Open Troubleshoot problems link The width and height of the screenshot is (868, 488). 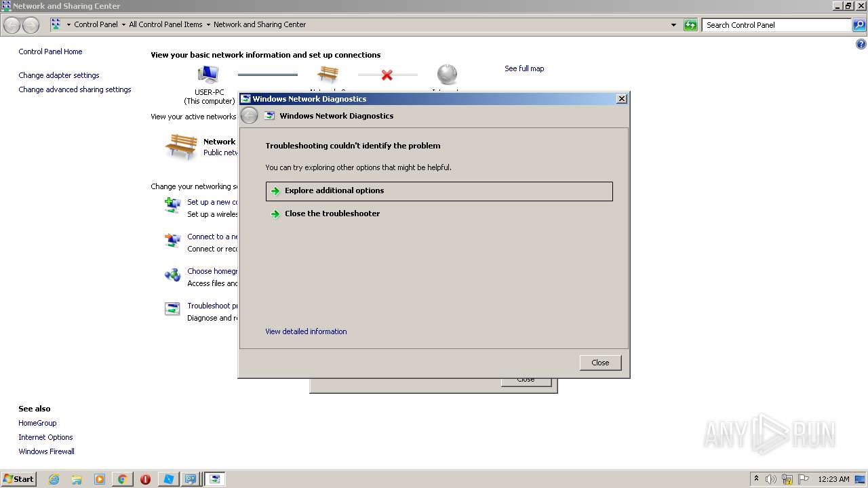[212, 306]
